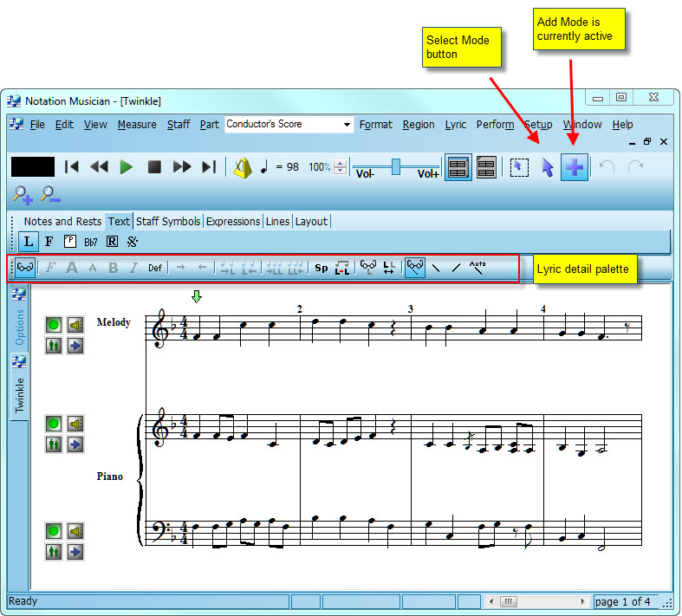
Task: Toggle the green light on Piano bass staff
Action: coord(54,530)
